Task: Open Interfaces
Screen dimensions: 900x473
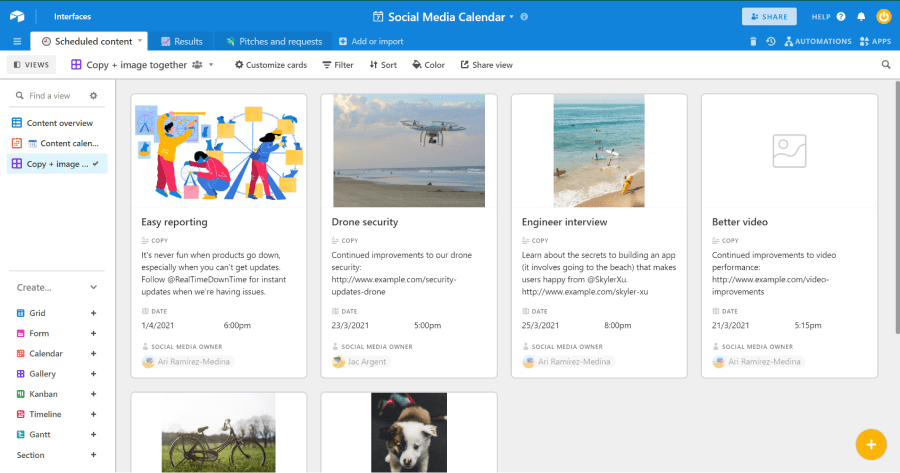Action: [72, 17]
